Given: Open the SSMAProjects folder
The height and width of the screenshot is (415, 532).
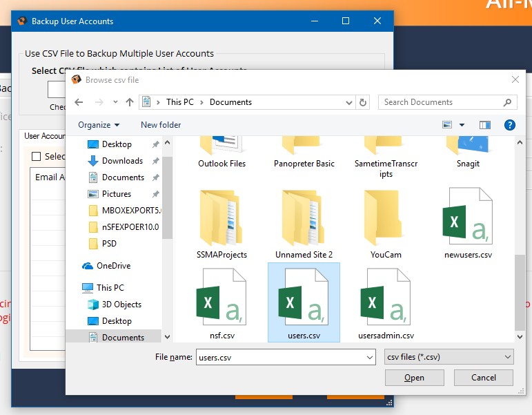Looking at the screenshot, I should click(221, 222).
